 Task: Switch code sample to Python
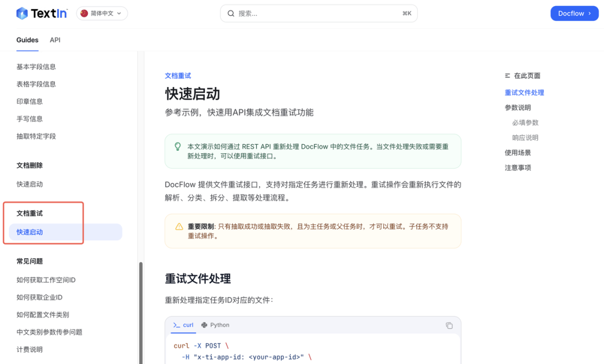coord(215,325)
